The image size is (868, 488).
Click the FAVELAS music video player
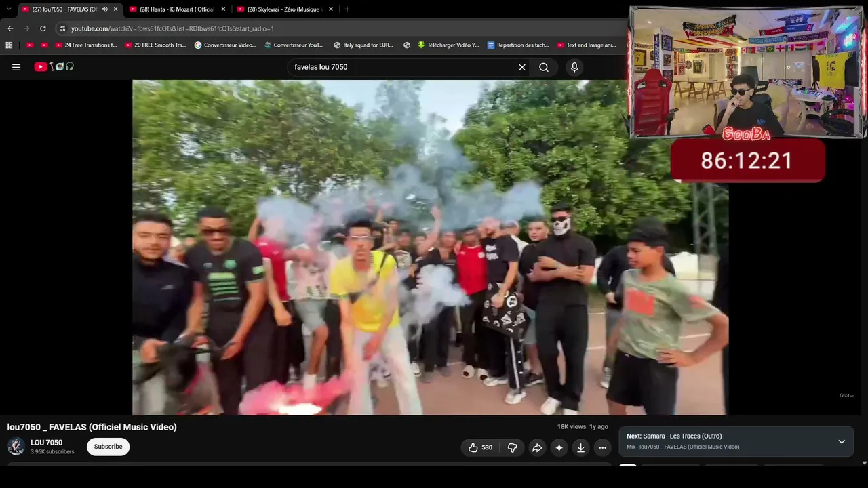point(430,247)
